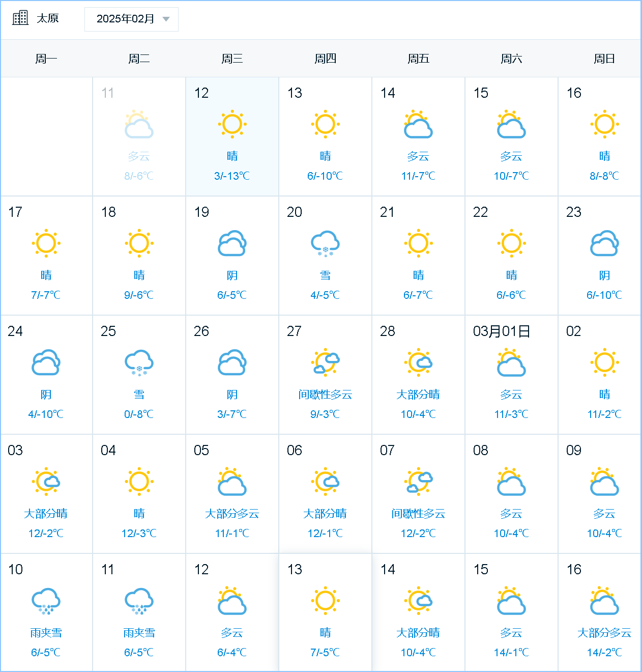Click the dropdown arrow next to 2025年02月
The image size is (642, 672).
point(166,19)
